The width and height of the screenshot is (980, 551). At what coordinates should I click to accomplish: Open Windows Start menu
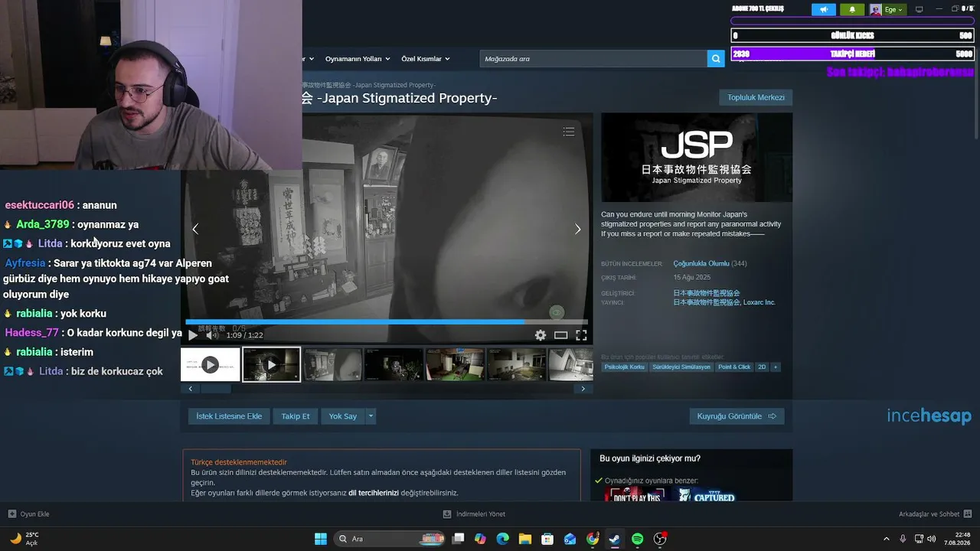tap(321, 539)
